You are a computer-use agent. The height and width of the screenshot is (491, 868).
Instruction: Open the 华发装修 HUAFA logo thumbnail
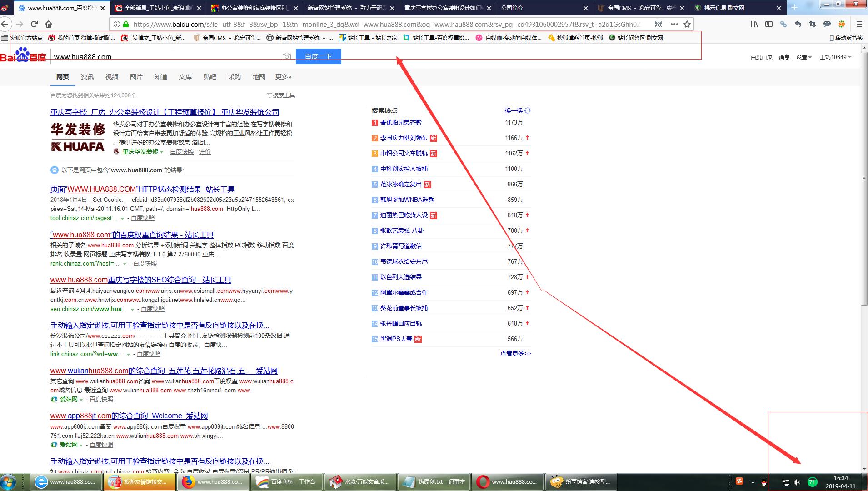pos(78,137)
